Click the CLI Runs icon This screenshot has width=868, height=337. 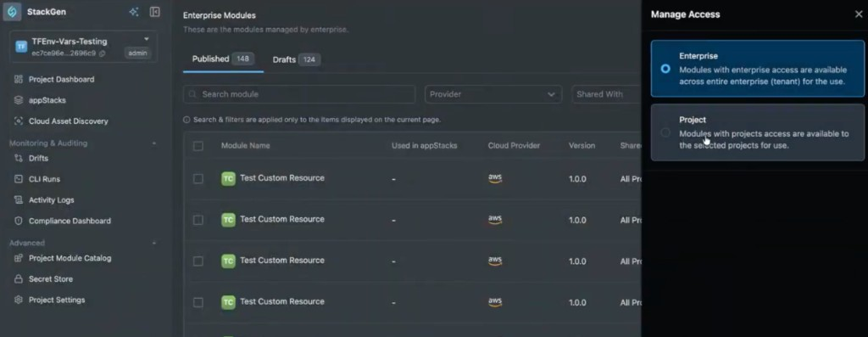click(19, 179)
